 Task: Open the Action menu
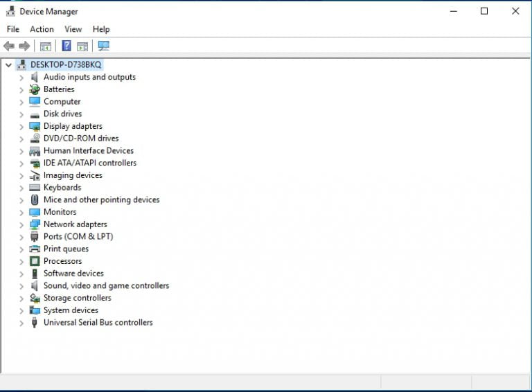click(x=42, y=29)
